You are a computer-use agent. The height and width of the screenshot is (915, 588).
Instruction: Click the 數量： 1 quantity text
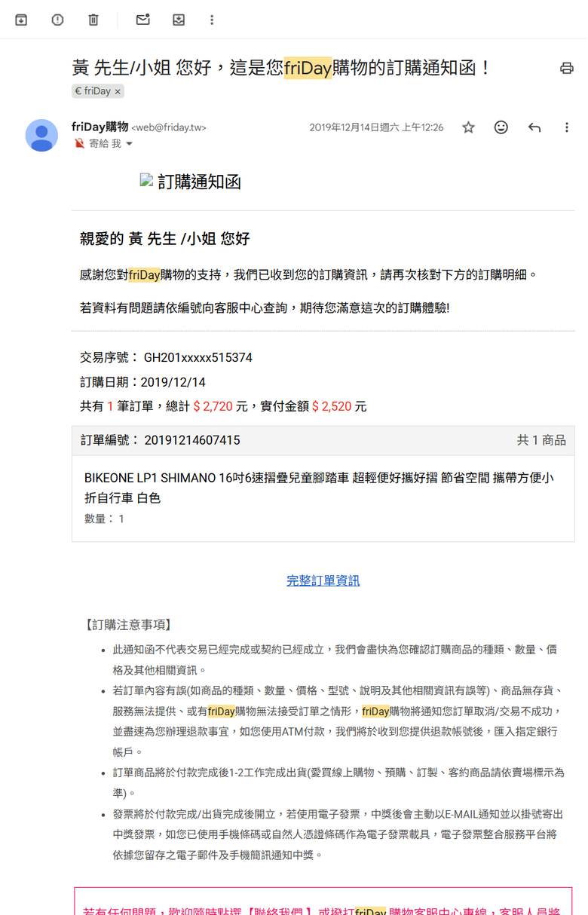[105, 519]
